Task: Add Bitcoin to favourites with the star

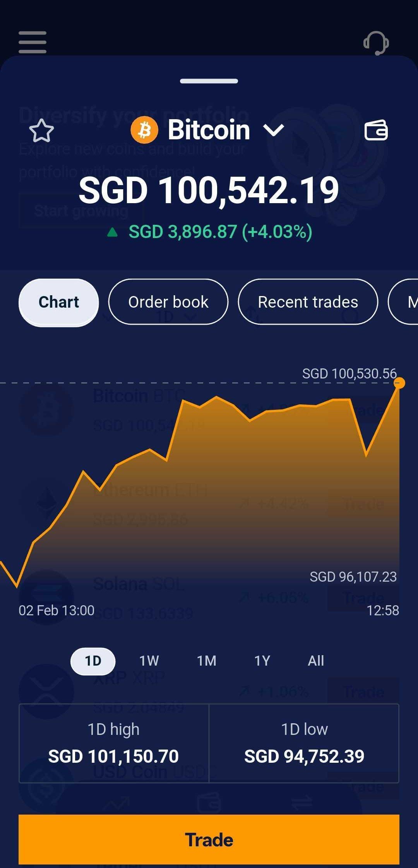Action: tap(41, 130)
